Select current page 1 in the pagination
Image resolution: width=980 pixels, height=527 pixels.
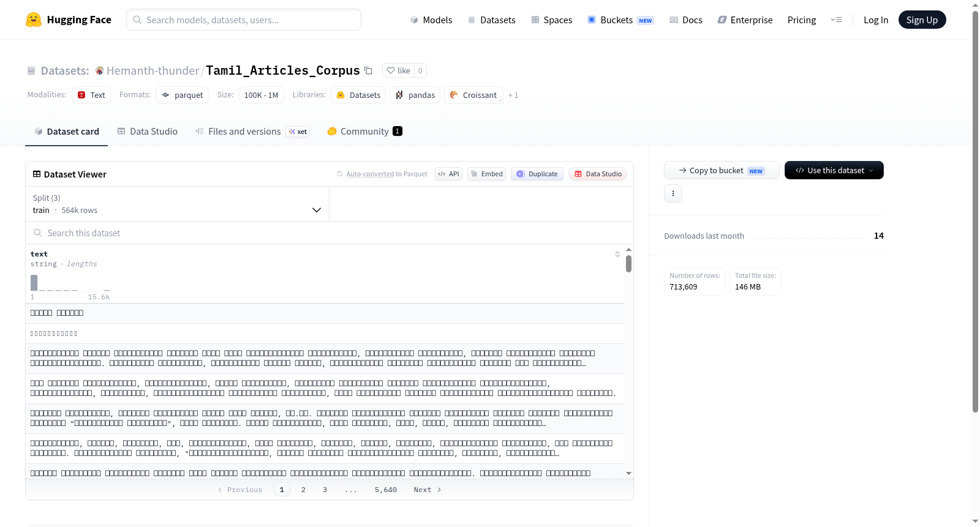282,490
